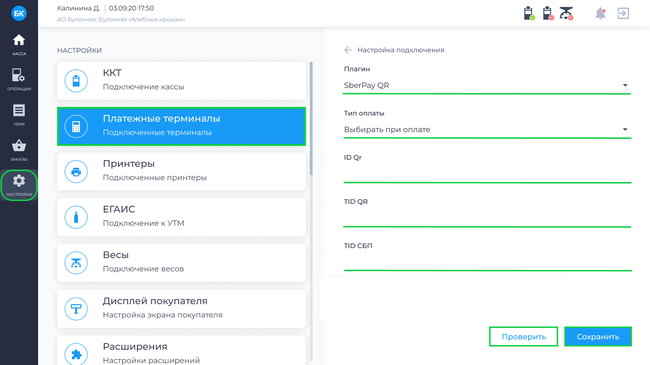The height and width of the screenshot is (365, 650).
Task: Click the logout exit icon
Action: 623,13
